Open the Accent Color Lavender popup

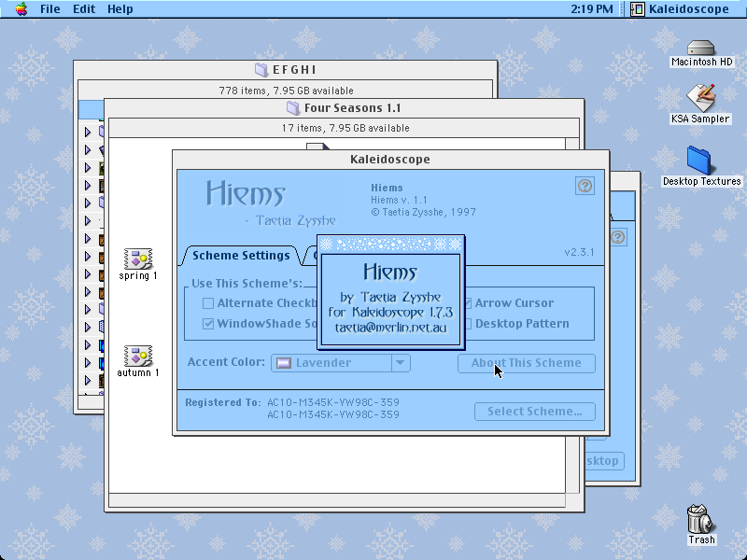(x=341, y=363)
